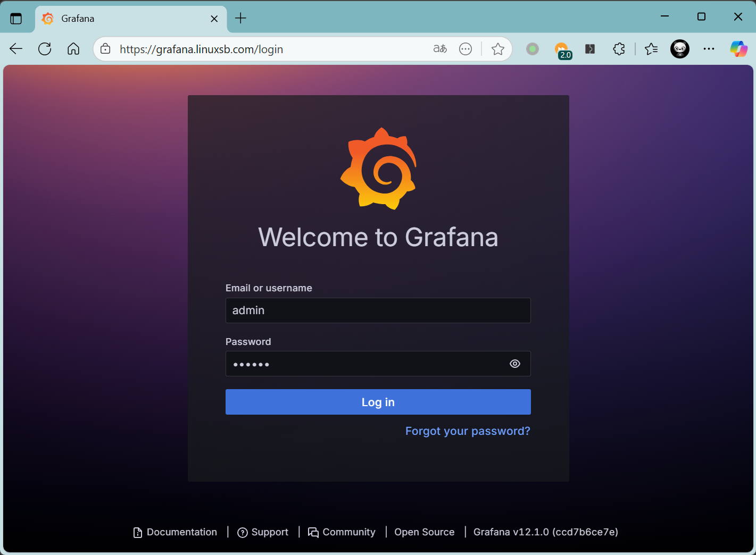View site information via the lock icon
This screenshot has height=555, width=756.
pos(105,49)
